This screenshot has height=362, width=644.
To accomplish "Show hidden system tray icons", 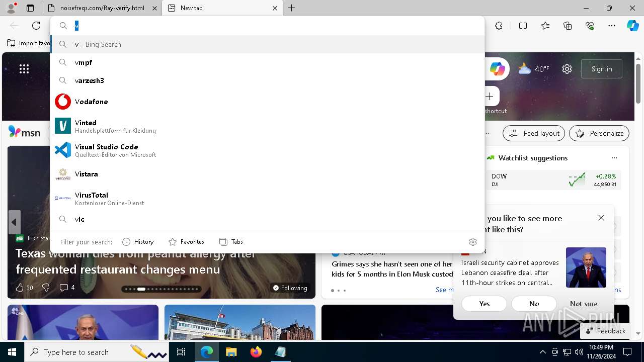I will [x=542, y=352].
